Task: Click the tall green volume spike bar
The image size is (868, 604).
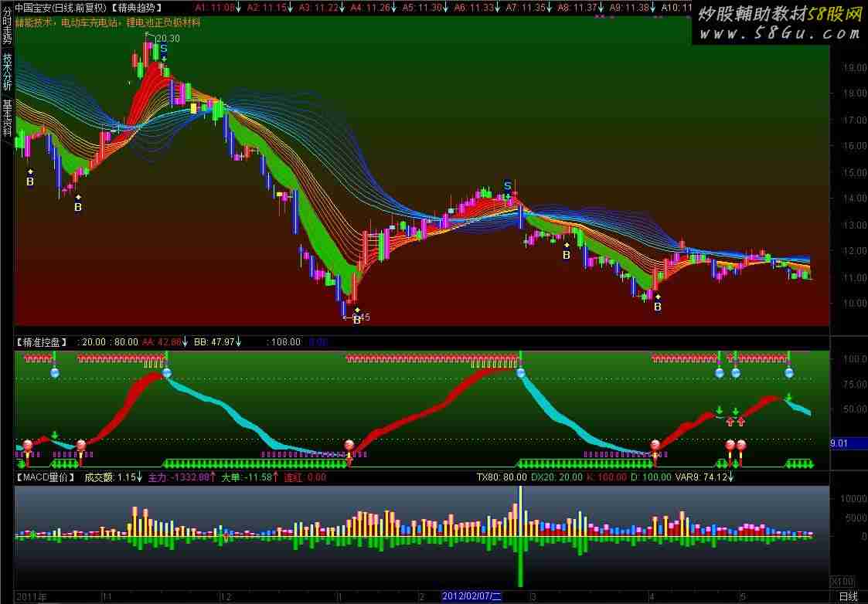Action: click(x=520, y=562)
